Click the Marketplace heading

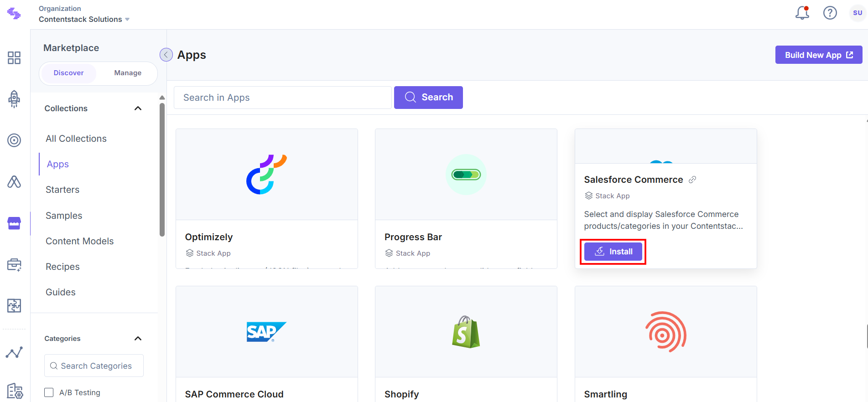[x=71, y=48]
